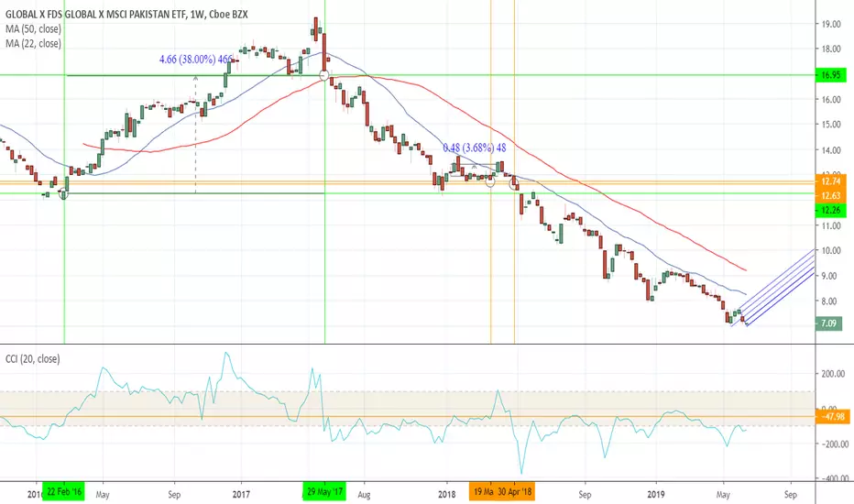Select the 200.00 CCI axis label

(833, 374)
